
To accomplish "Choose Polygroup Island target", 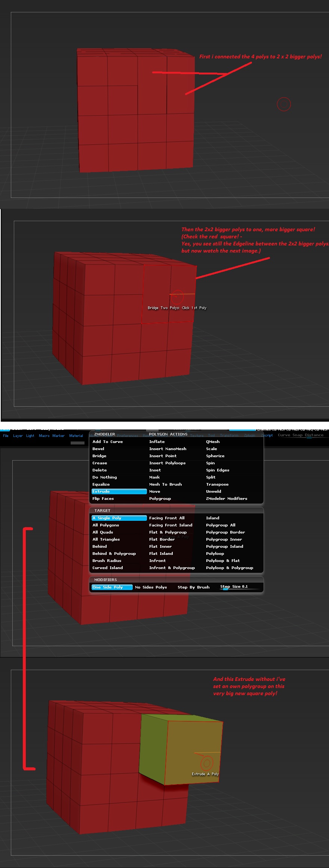I will (x=224, y=546).
